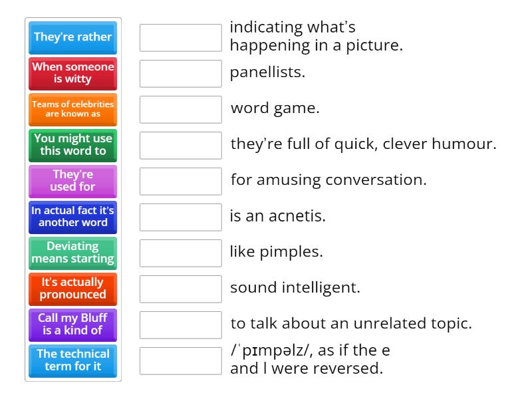Select the 'They're rather' tile

pyautogui.click(x=72, y=38)
